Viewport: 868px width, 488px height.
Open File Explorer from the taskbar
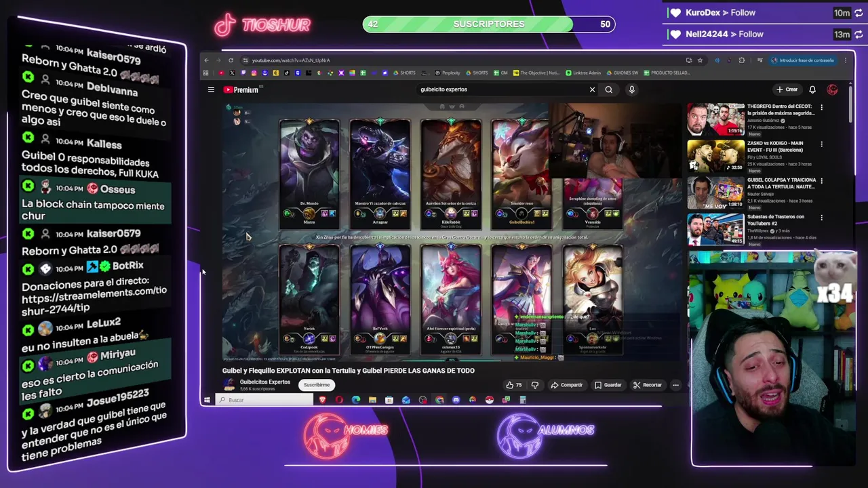[x=372, y=400]
